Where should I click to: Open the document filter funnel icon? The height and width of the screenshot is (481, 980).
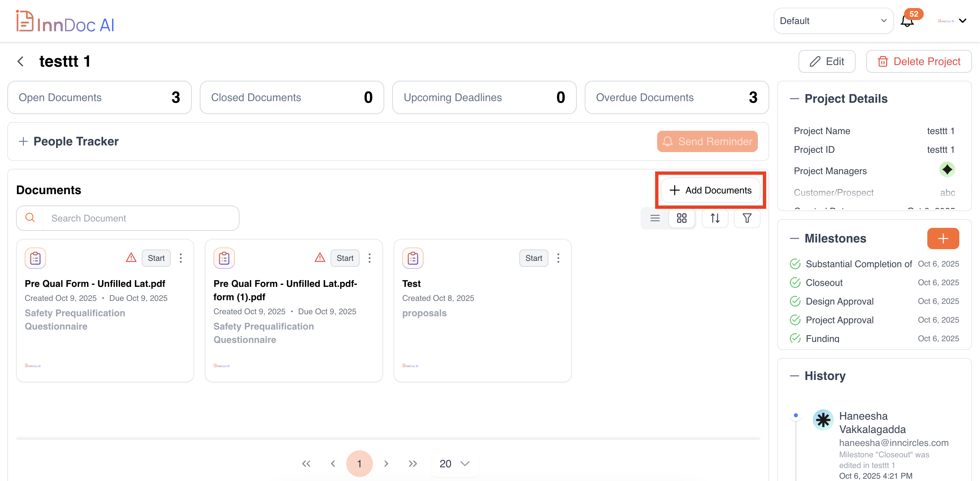click(x=747, y=218)
